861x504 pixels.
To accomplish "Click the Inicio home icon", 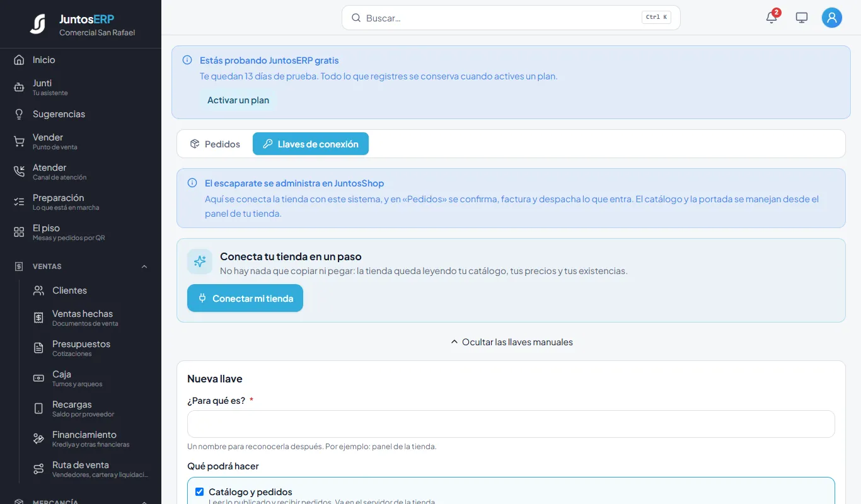I will pyautogui.click(x=19, y=60).
